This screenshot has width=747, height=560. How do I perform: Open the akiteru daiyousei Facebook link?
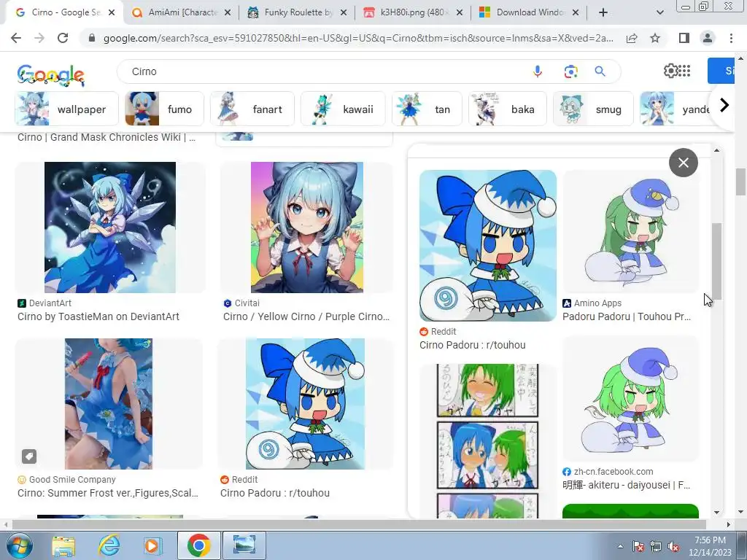(x=627, y=485)
